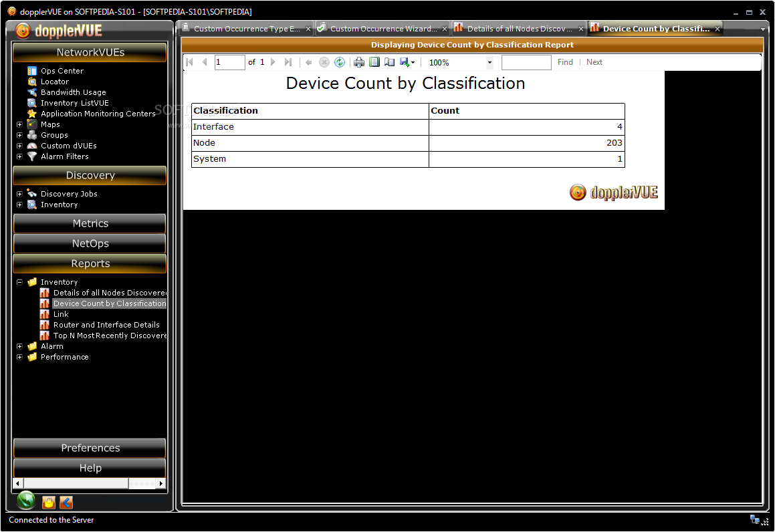Image resolution: width=775 pixels, height=532 pixels.
Task: Open the NetworkVUEs section
Action: [x=90, y=52]
